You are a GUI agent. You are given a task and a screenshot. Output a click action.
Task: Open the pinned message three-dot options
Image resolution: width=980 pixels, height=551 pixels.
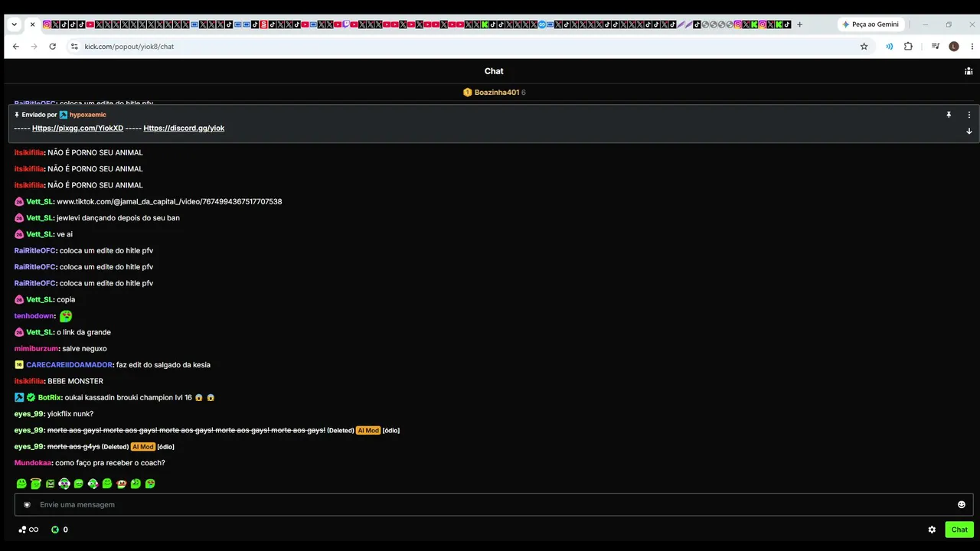(x=969, y=115)
